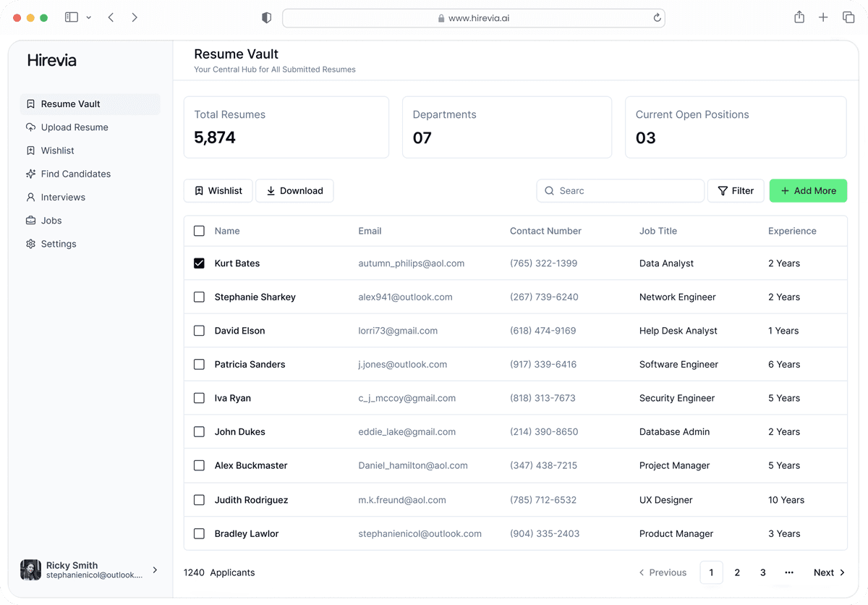The height and width of the screenshot is (605, 868).
Task: Go to Previous page
Action: coord(663,572)
